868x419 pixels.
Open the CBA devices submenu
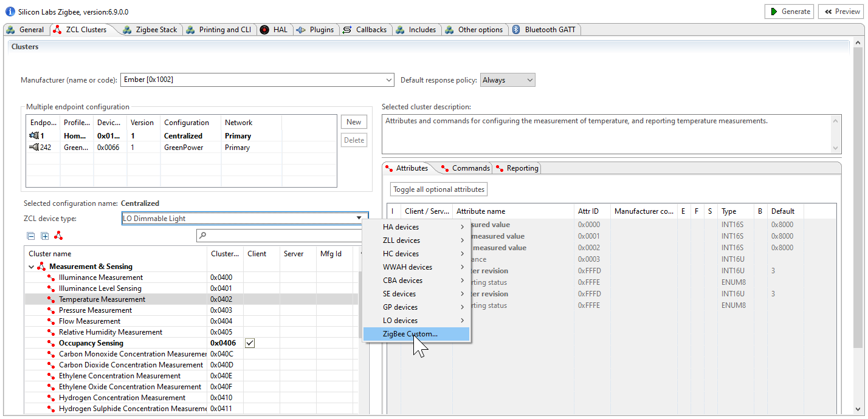[416, 281]
